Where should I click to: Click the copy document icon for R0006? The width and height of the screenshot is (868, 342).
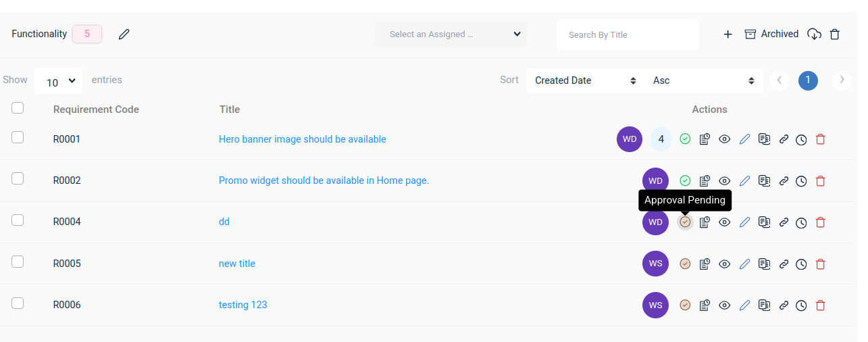pyautogui.click(x=764, y=305)
